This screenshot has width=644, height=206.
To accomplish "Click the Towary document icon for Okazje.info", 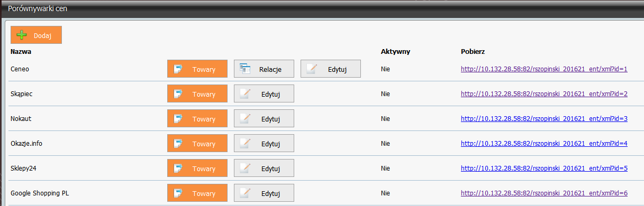I will coord(178,144).
